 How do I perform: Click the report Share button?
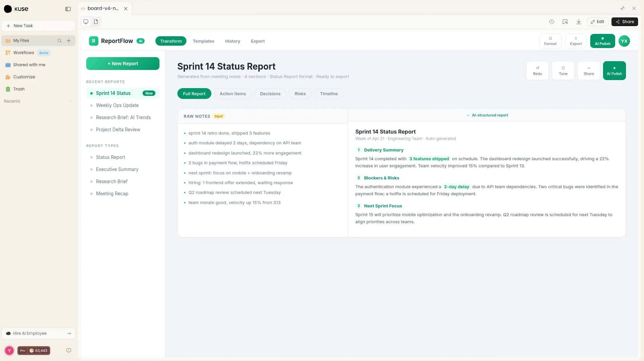coord(589,71)
